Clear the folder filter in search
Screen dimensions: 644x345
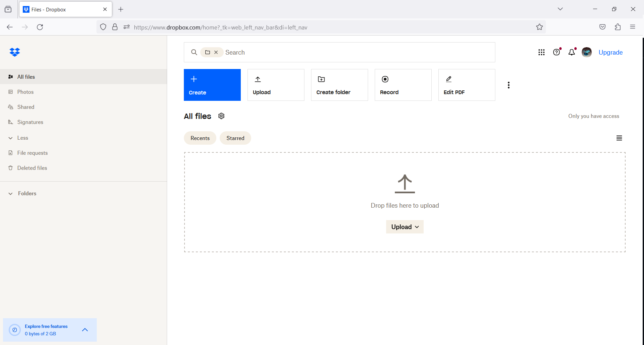pyautogui.click(x=216, y=52)
